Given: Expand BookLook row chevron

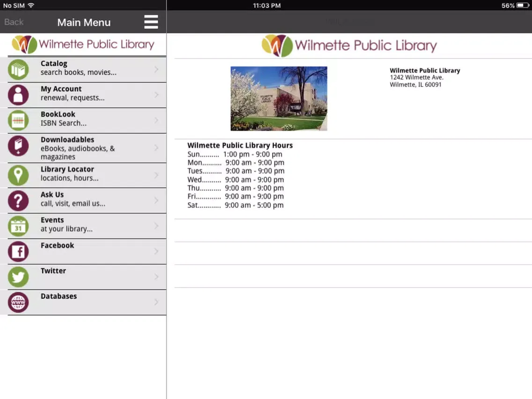Looking at the screenshot, I should pyautogui.click(x=156, y=120).
